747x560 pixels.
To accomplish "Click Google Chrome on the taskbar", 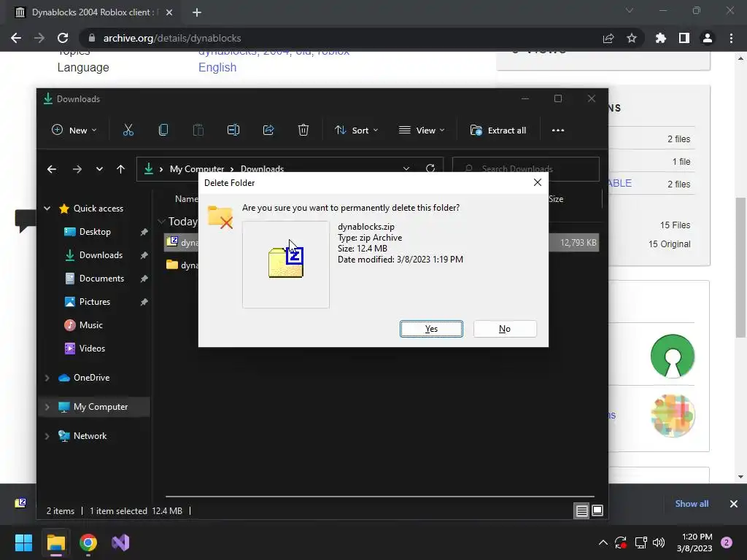I will (88, 542).
